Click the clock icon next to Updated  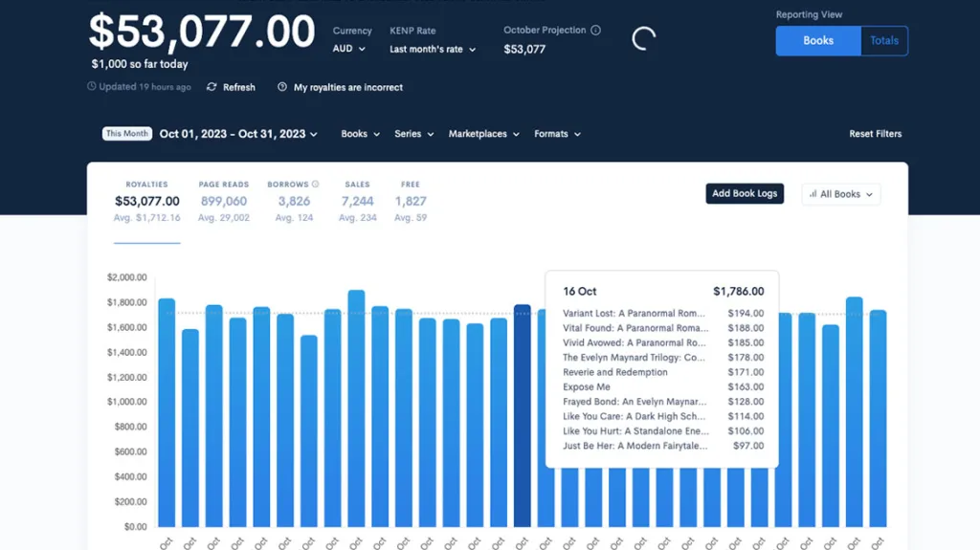pos(92,87)
